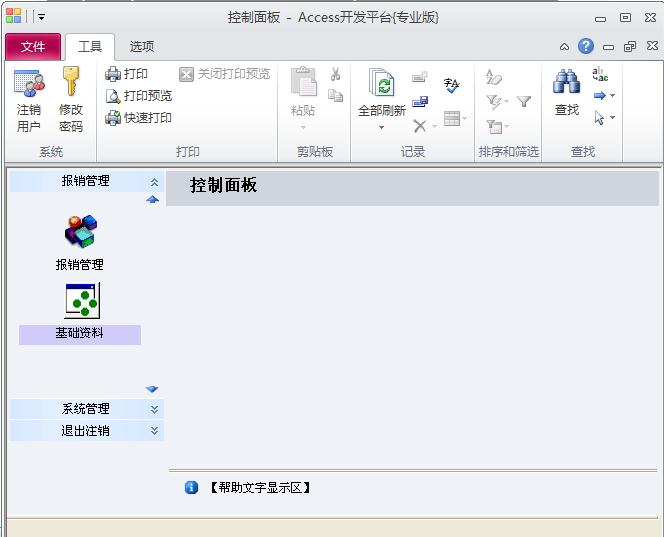Open the selection filter dropdown arrow

point(506,101)
